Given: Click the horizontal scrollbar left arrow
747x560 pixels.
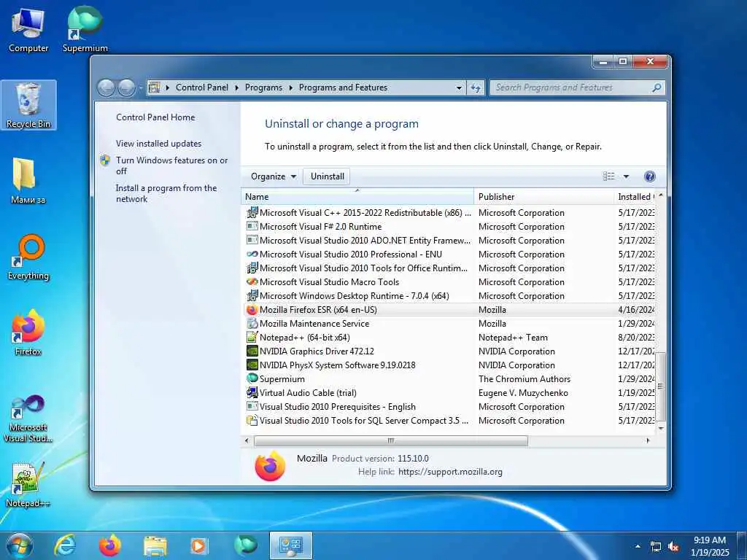Looking at the screenshot, I should click(247, 440).
